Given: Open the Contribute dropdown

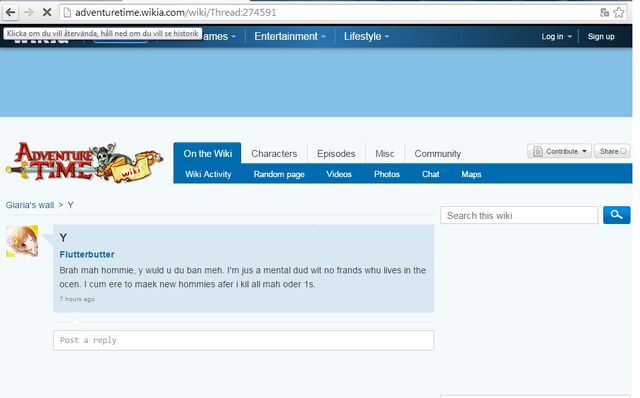Looking at the screenshot, I should pyautogui.click(x=559, y=151).
